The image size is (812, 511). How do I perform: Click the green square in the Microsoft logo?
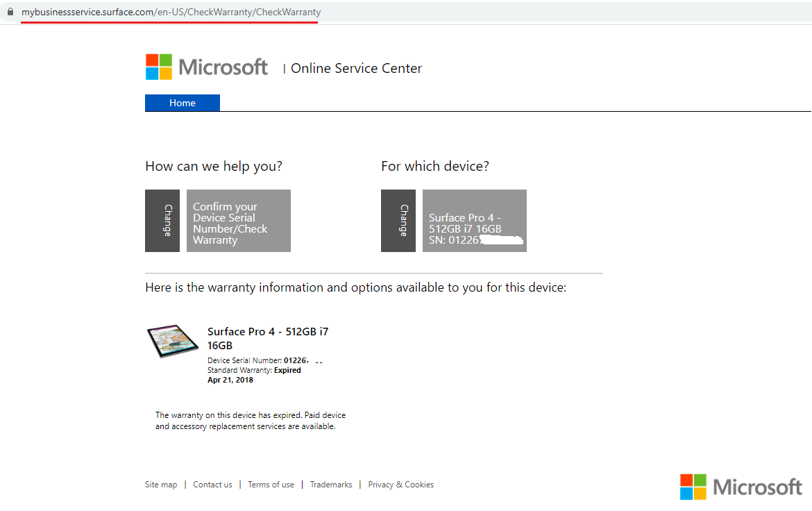(x=164, y=60)
